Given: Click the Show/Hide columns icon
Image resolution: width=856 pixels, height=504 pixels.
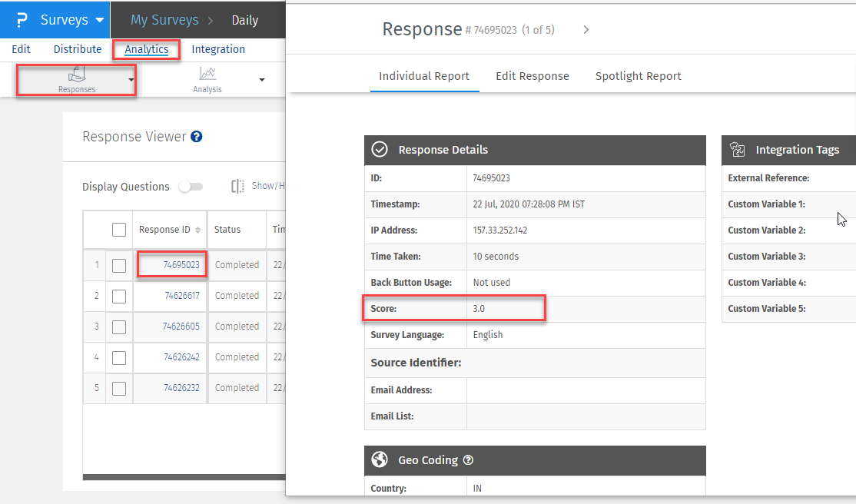Looking at the screenshot, I should point(238,186).
